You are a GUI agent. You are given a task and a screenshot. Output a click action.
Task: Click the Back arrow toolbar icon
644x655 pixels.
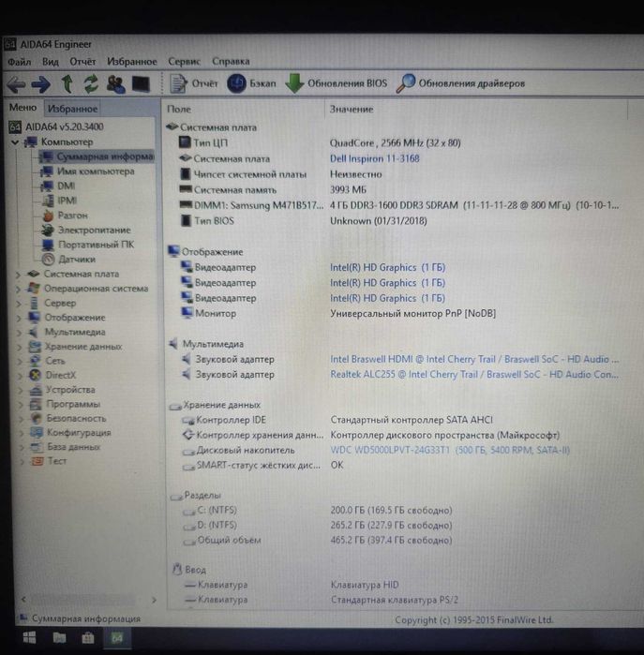point(17,84)
